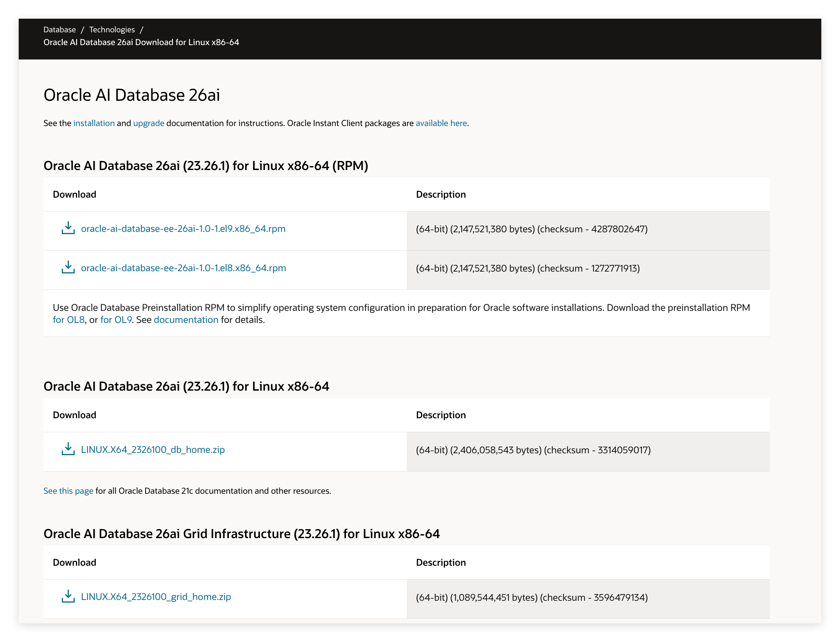Click breadcrumb current page title text

(x=141, y=42)
